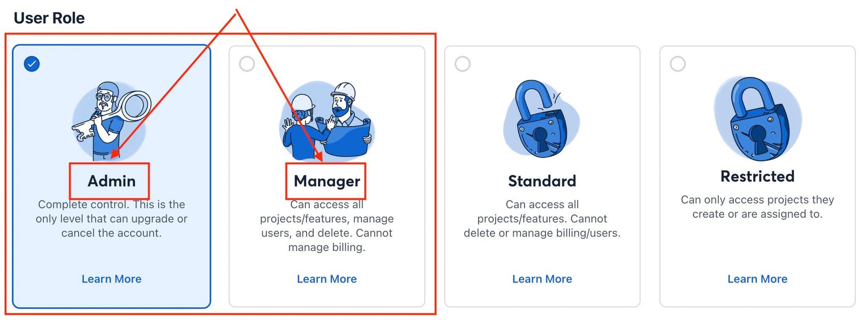Click the Manager role title
This screenshot has height=322, width=868.
point(327,181)
